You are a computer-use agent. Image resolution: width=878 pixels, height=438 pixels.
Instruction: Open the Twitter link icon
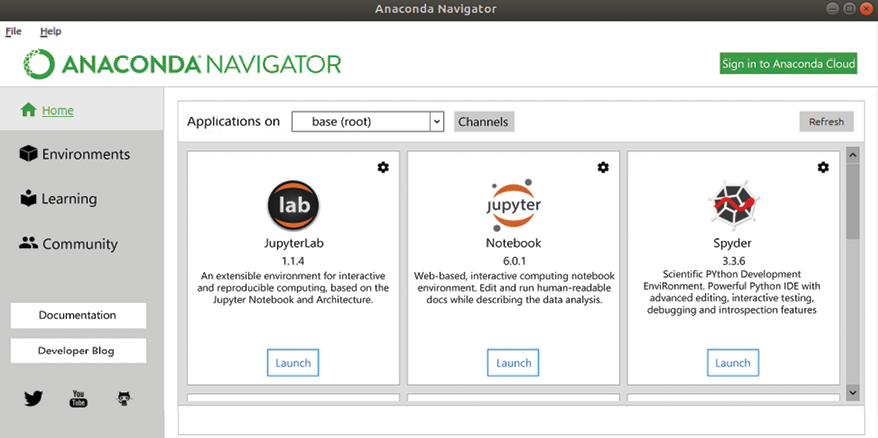point(34,399)
